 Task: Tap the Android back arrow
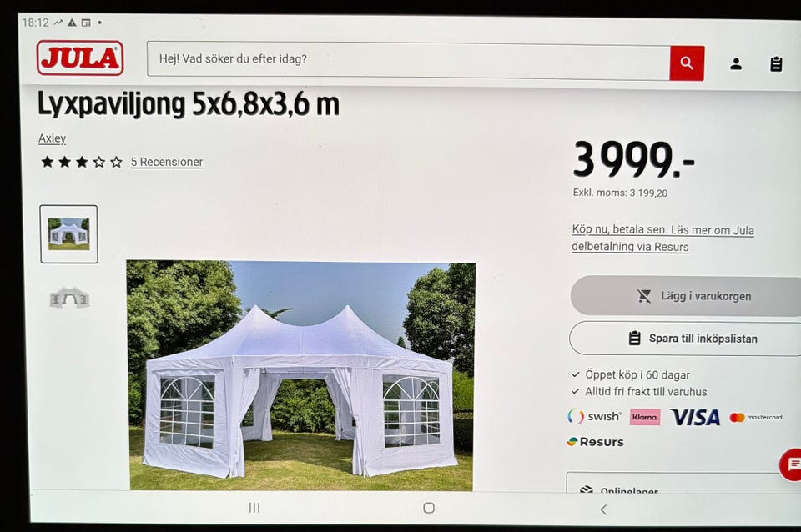603,509
